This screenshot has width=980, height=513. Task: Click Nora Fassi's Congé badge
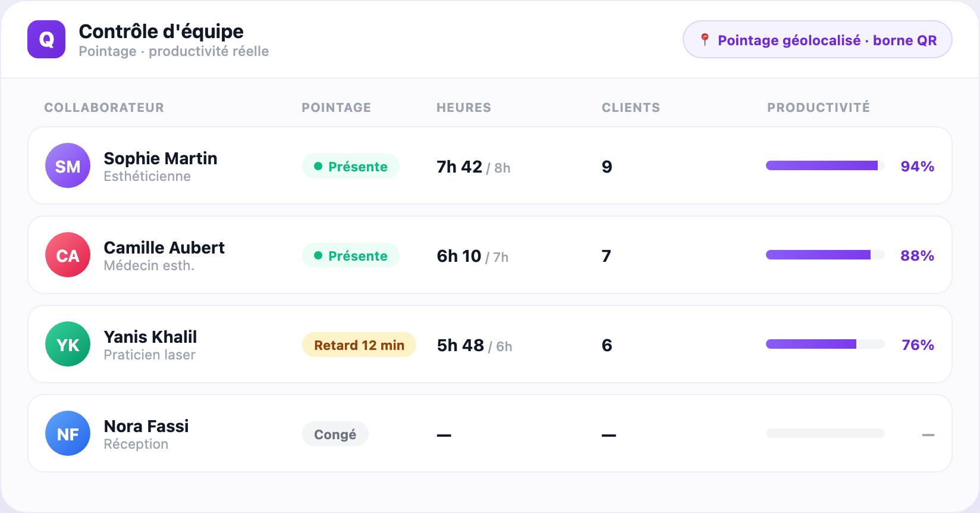coord(335,434)
